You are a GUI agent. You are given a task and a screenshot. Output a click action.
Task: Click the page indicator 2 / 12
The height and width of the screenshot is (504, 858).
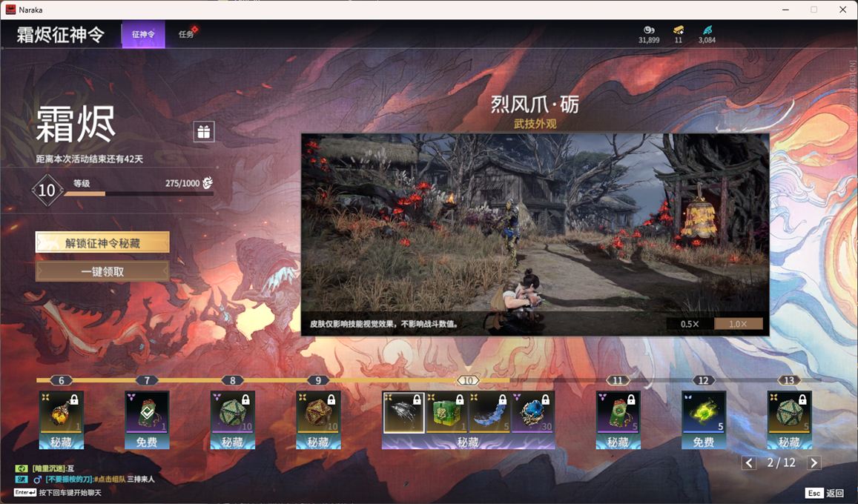[782, 462]
